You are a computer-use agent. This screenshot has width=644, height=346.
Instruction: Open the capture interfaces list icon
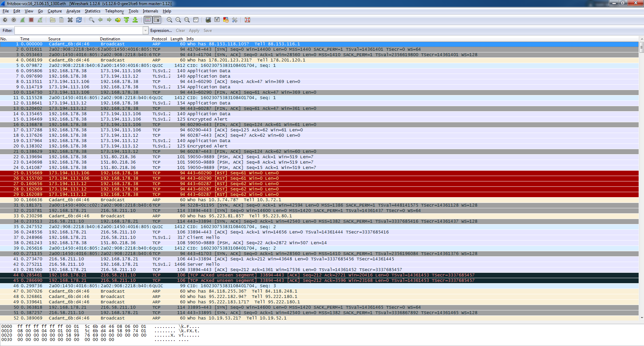5,20
